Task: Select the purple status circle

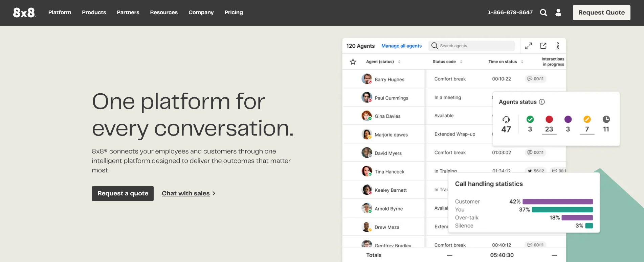Action: coord(568,119)
